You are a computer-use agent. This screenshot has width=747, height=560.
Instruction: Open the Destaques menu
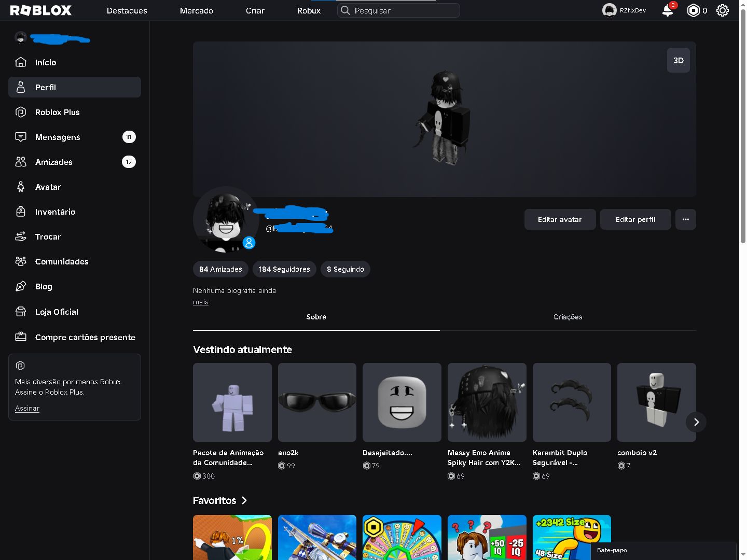point(127,10)
